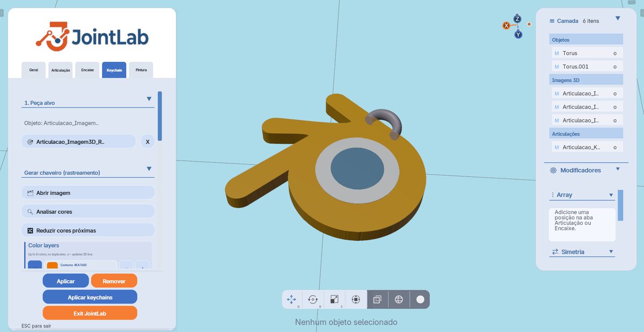Click the folder icon on Abrir imagem

click(30, 193)
